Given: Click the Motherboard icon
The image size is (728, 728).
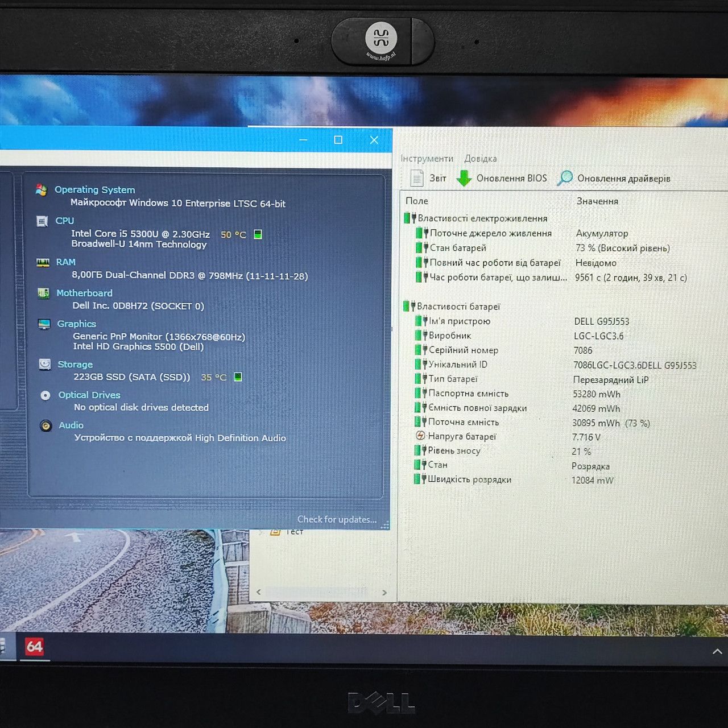Looking at the screenshot, I should (43, 293).
